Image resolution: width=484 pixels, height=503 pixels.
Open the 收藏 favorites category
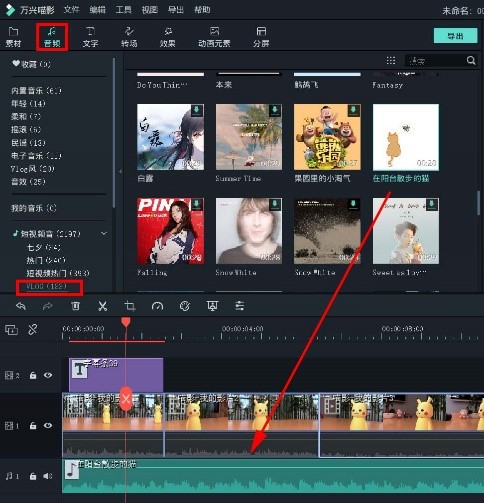click(31, 64)
